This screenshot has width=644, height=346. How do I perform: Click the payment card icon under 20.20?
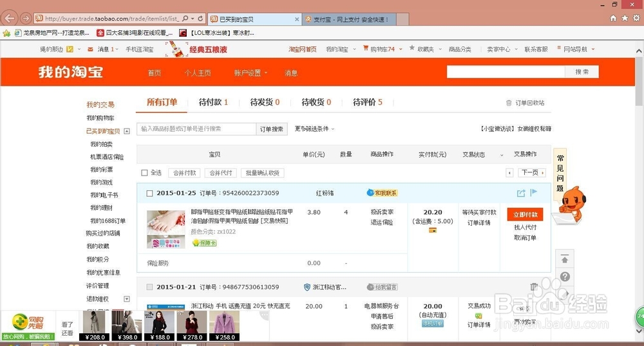[x=433, y=230]
